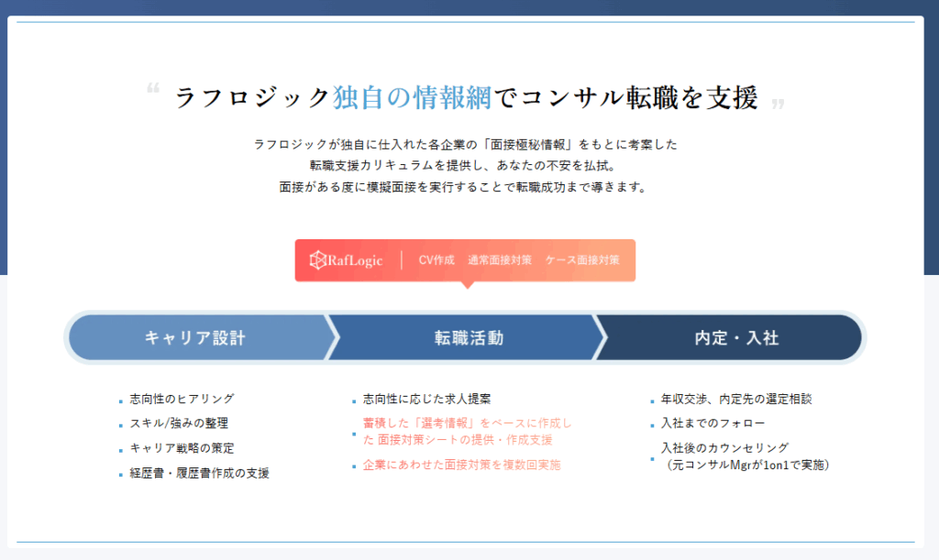This screenshot has height=560, width=939.
Task: Select the 転職活動 step
Action: point(469,337)
